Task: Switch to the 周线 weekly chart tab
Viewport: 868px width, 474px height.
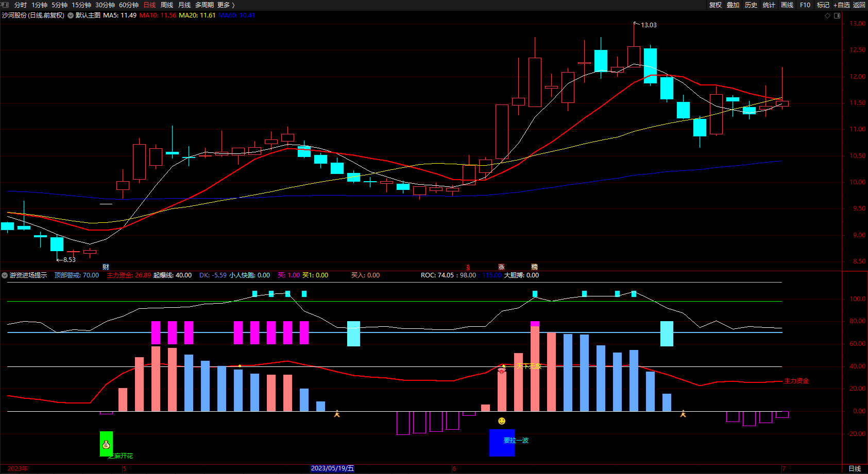Action: coord(167,5)
